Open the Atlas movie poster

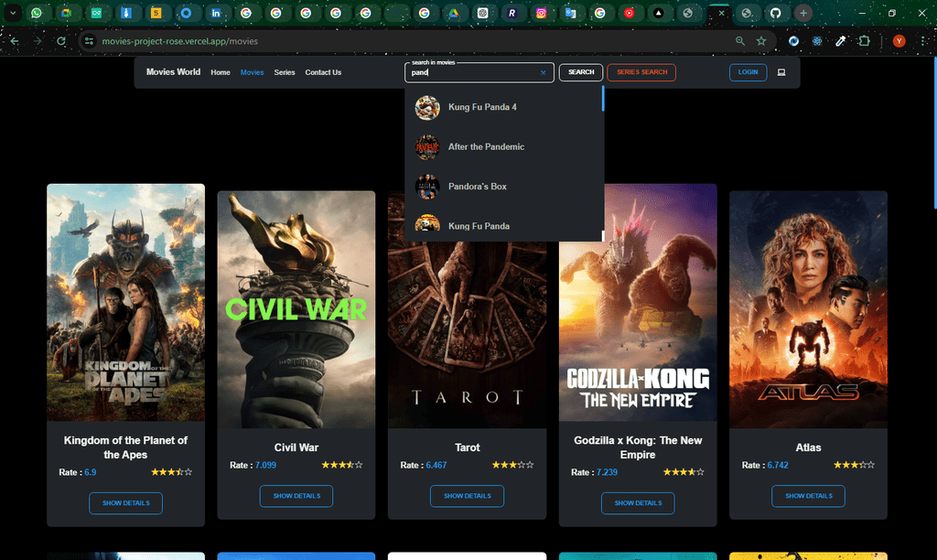pyautogui.click(x=809, y=309)
